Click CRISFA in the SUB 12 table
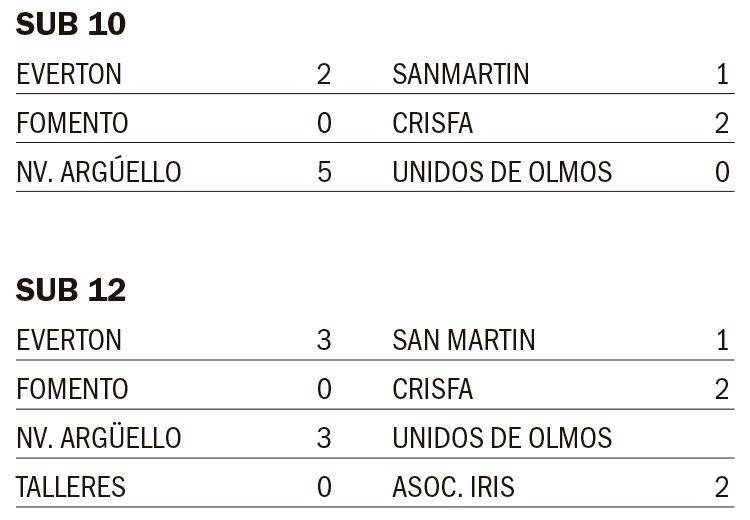This screenshot has width=750, height=520. tap(433, 389)
